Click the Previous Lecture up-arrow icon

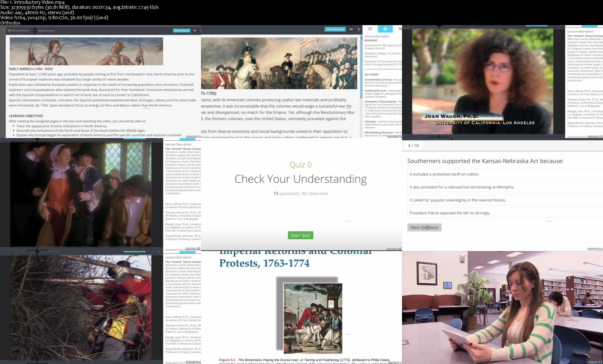35,31
